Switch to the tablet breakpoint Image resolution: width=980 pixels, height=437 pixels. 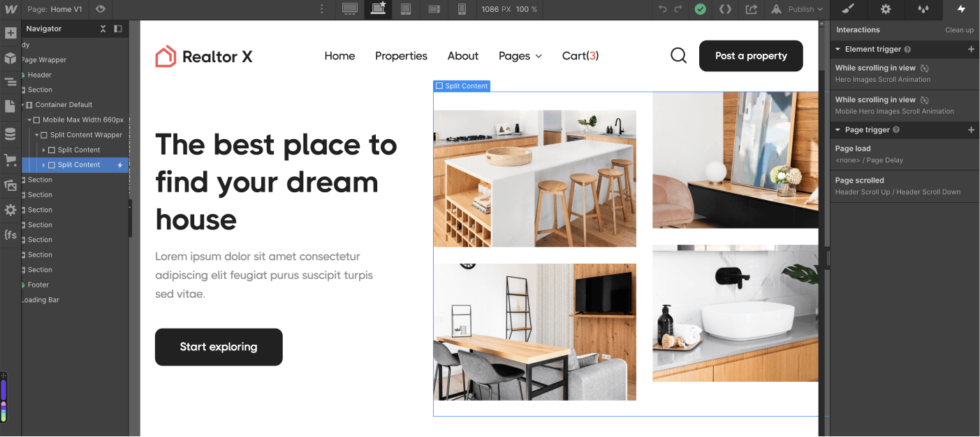point(406,10)
